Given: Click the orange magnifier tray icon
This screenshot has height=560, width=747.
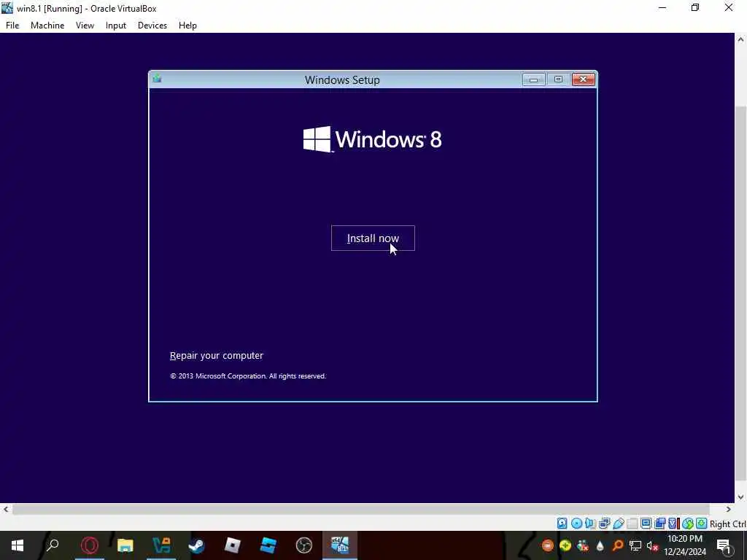Looking at the screenshot, I should (617, 545).
